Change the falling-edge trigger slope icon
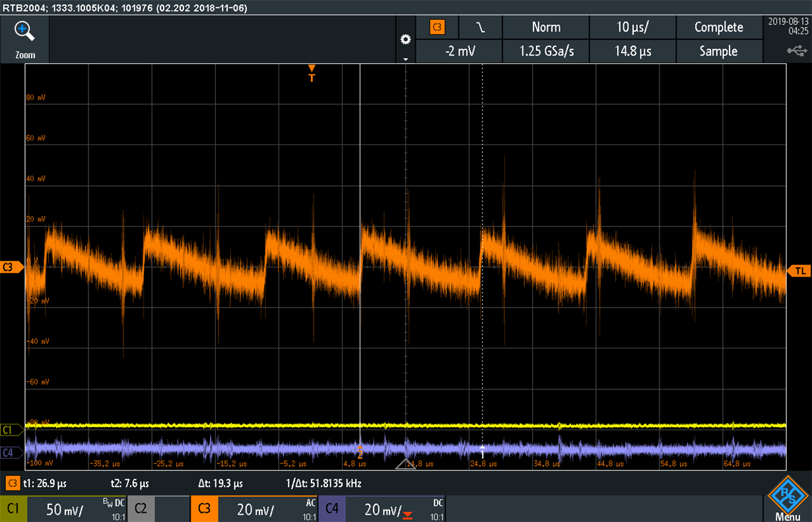The width and height of the screenshot is (812, 522). [x=481, y=28]
